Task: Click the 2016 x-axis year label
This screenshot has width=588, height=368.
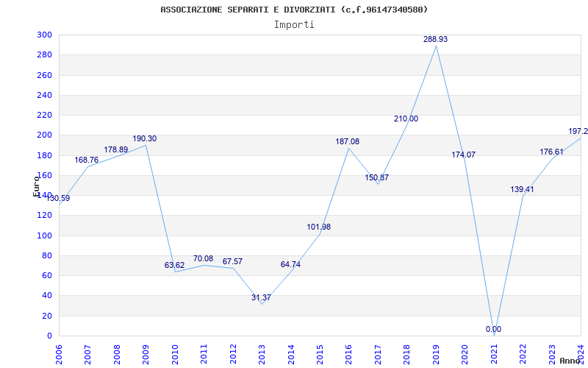Action: coord(349,354)
